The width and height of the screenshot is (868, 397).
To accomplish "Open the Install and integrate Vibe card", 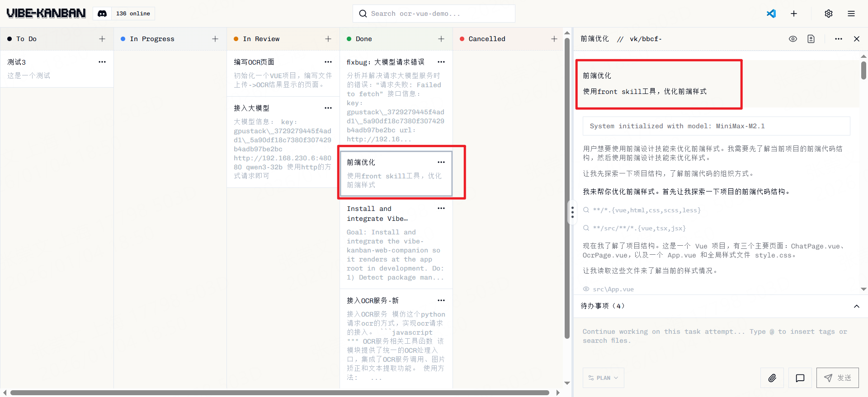I will (396, 243).
